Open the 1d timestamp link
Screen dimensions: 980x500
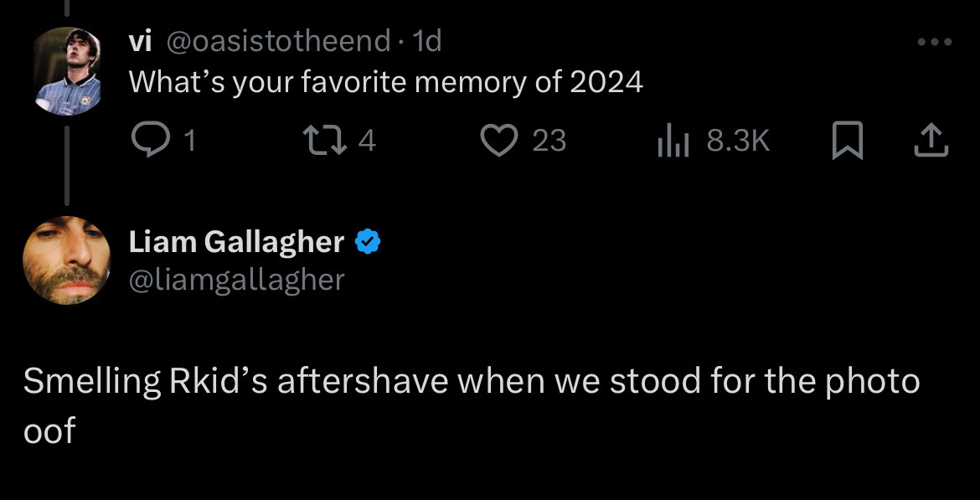(x=428, y=42)
